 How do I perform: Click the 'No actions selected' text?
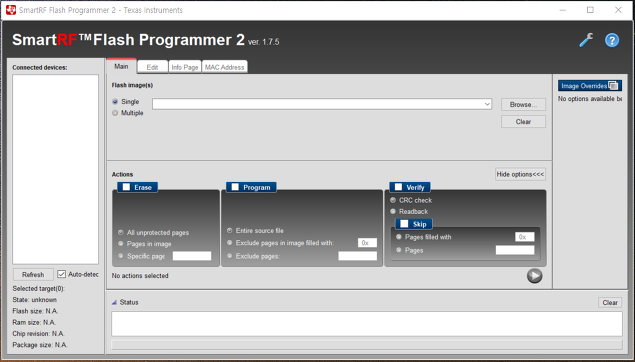pyautogui.click(x=140, y=275)
